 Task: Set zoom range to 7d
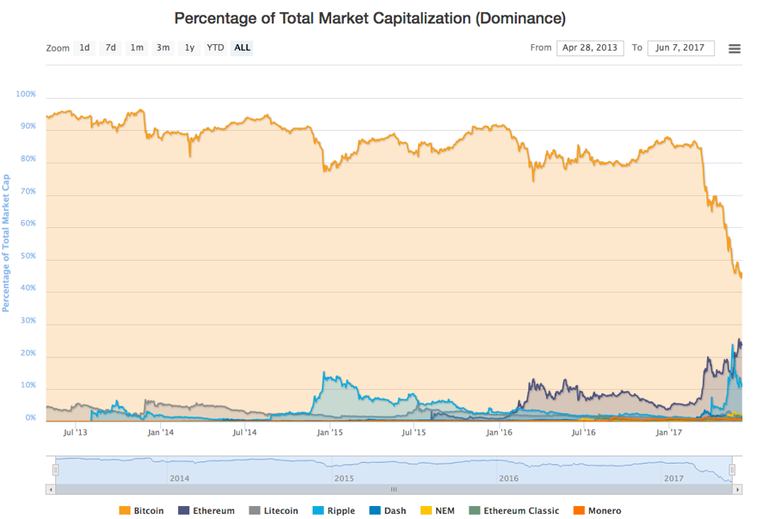[111, 48]
